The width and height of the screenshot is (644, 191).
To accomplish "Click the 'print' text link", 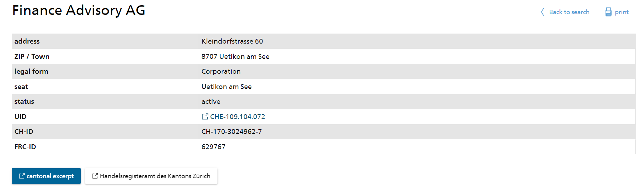I will click(x=621, y=12).
